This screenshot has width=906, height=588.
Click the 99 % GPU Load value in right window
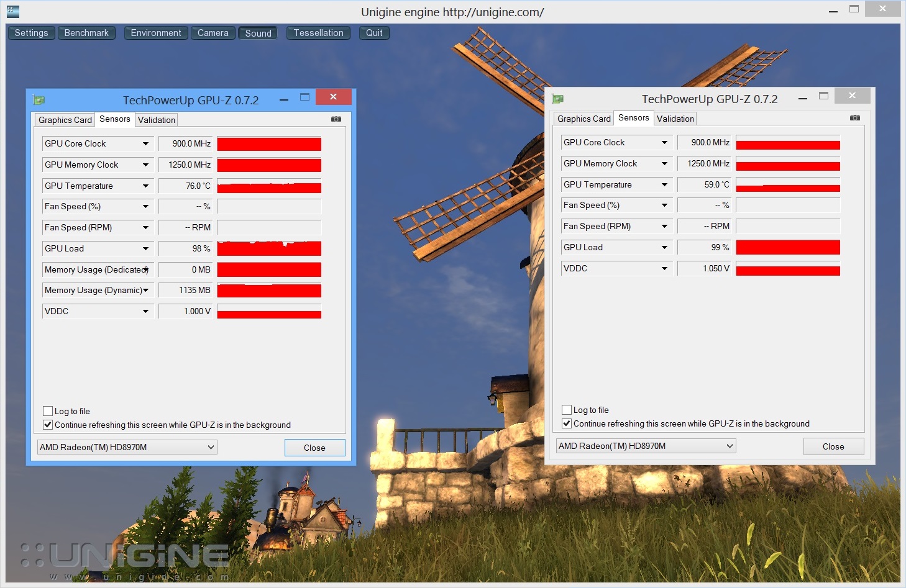704,247
